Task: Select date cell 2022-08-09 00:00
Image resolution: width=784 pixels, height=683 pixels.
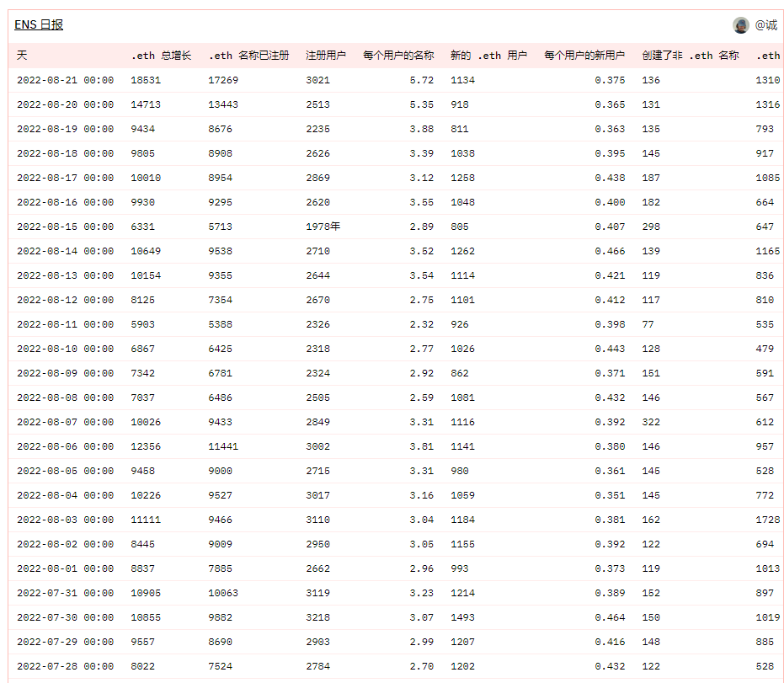Action: coord(66,373)
